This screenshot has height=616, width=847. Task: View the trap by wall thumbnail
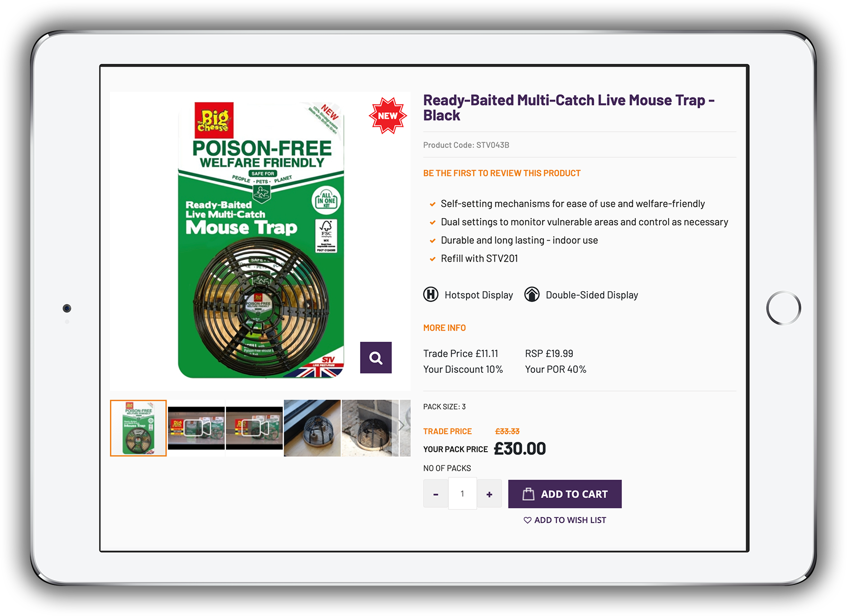(370, 428)
